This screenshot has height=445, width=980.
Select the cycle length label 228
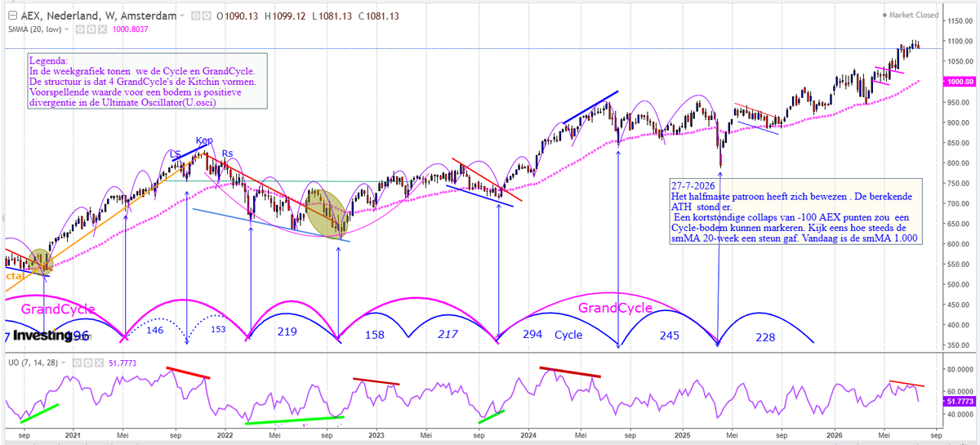pos(765,337)
